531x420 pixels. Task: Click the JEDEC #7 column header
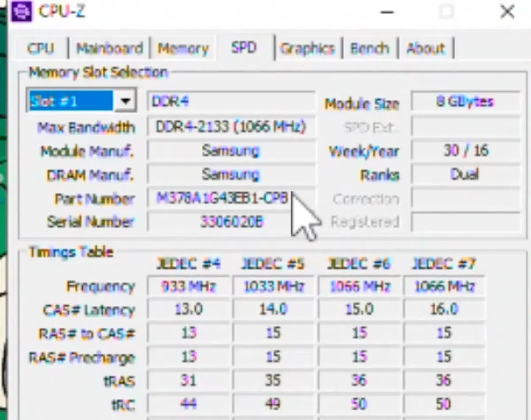[444, 264]
